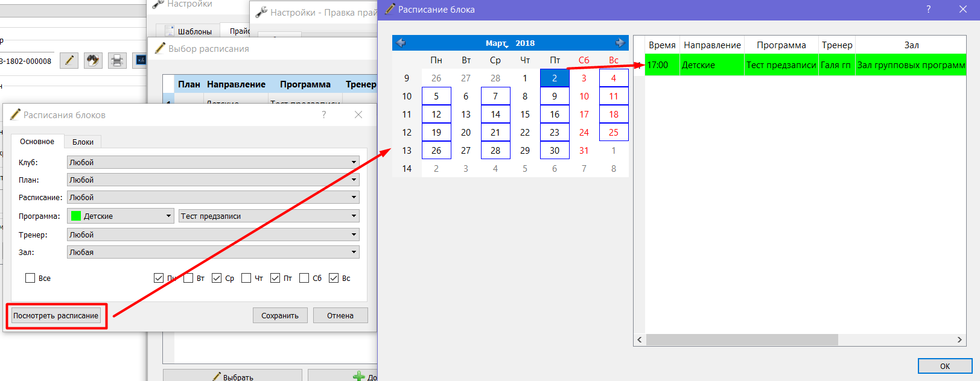Expand the Тренер dropdown list
Viewport: 980px width, 381px height.
tap(213, 235)
